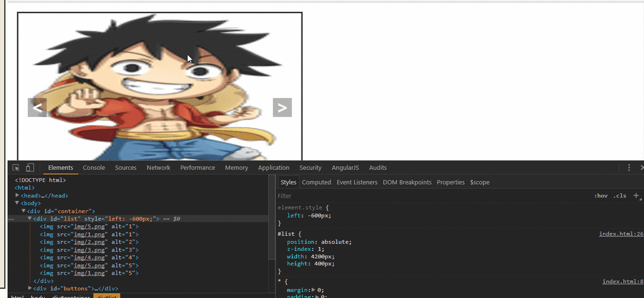
Task: Open the Network tab
Action: click(x=158, y=168)
